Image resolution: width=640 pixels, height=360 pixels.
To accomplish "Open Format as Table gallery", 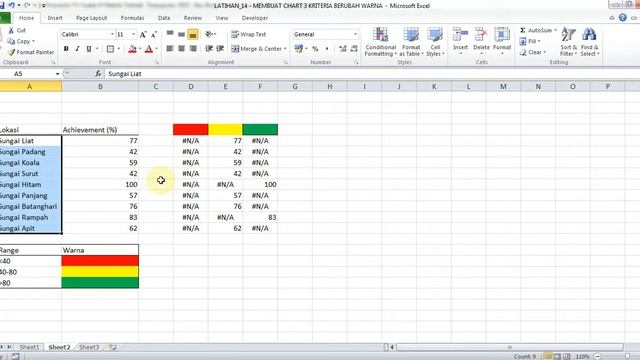I will (411, 42).
